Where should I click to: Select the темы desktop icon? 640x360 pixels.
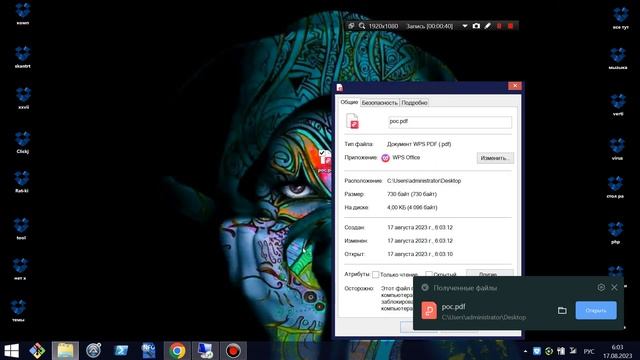[18, 311]
